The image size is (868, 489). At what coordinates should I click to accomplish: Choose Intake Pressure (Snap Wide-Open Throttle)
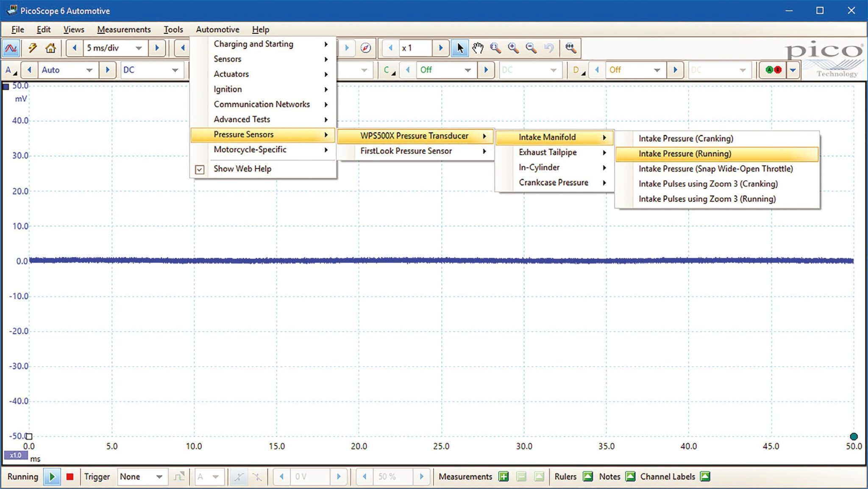[x=717, y=169]
